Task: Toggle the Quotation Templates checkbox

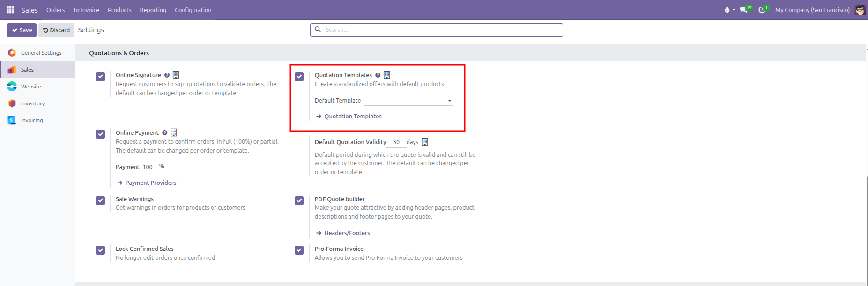Action: pyautogui.click(x=299, y=76)
